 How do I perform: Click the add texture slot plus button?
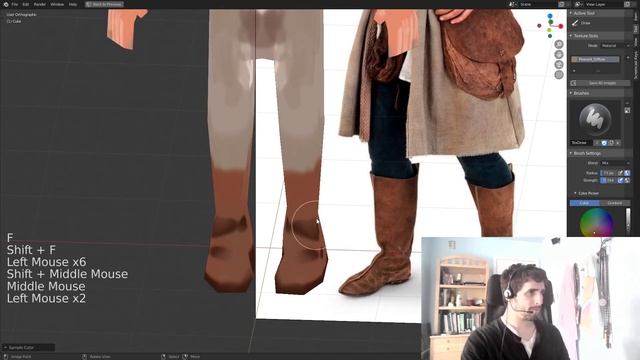(628, 58)
